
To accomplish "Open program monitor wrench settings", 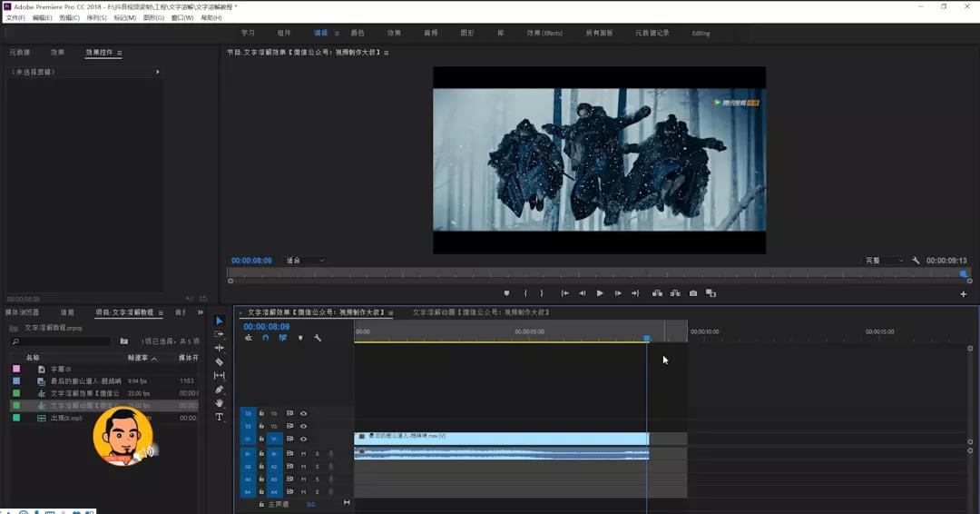I will point(916,261).
